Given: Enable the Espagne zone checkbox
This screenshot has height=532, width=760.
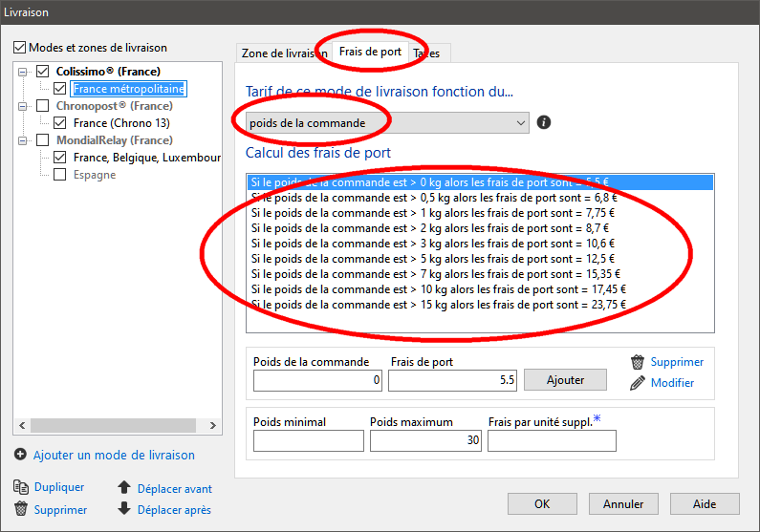Looking at the screenshot, I should 60,175.
